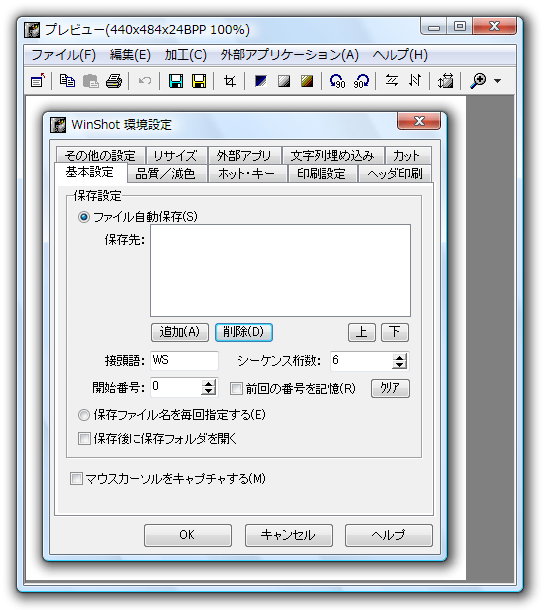Open the 加工(C) menu
This screenshot has width=544, height=610.
186,55
